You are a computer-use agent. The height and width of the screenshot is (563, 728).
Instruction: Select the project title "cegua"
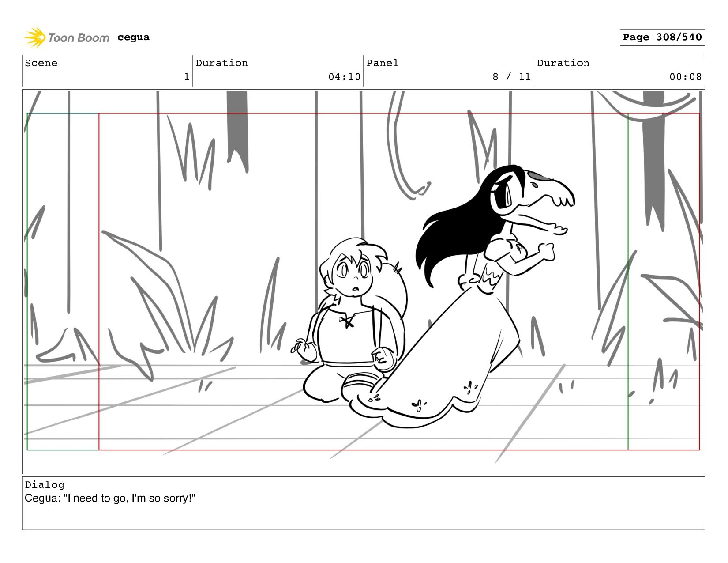(133, 38)
